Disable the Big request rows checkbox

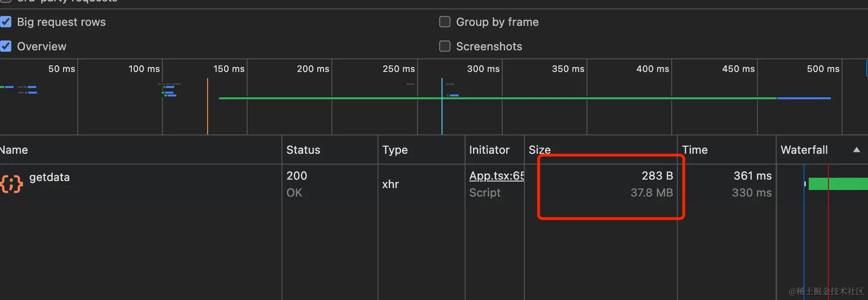click(6, 22)
